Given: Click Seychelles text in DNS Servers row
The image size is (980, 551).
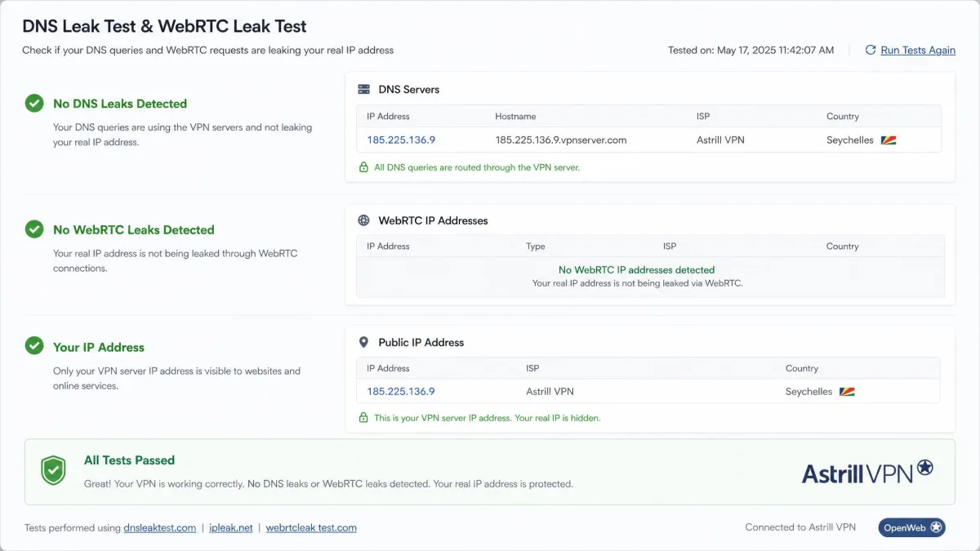Looking at the screenshot, I should coord(850,140).
